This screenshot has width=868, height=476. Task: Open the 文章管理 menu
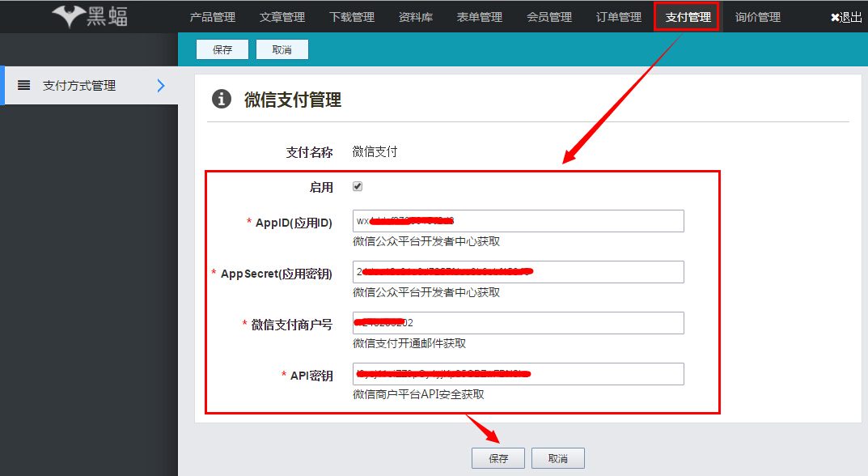282,16
